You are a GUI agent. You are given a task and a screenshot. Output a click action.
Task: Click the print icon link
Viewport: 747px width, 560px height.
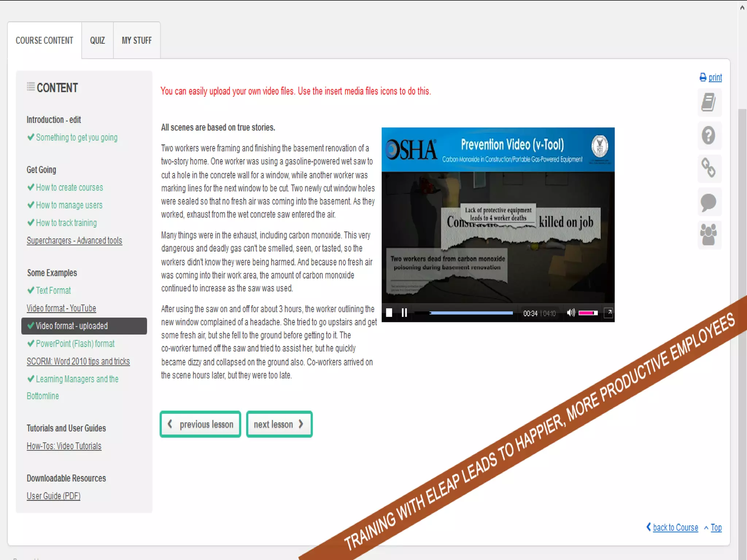711,77
